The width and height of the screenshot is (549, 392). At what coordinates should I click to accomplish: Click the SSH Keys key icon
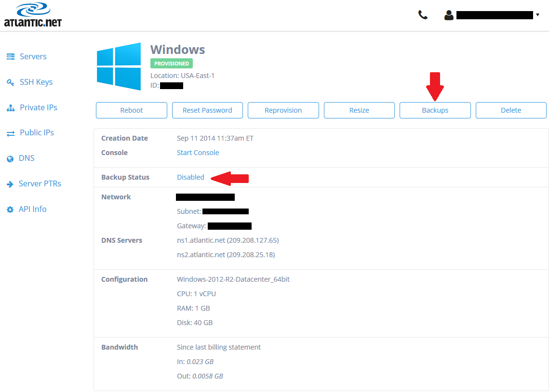point(11,82)
